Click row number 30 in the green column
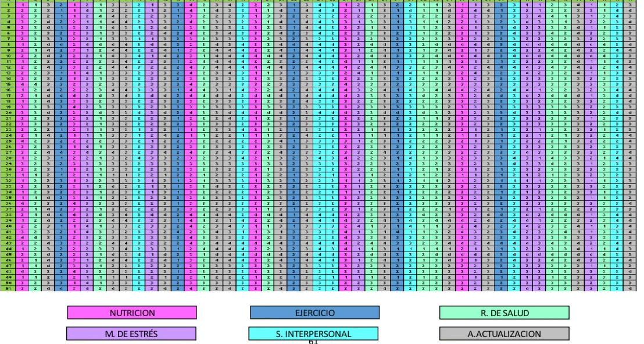 (x=9, y=169)
